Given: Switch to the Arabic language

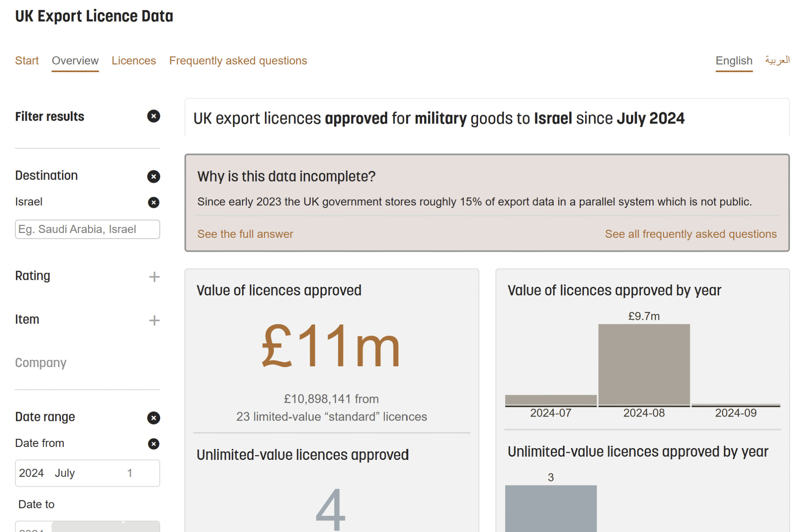Looking at the screenshot, I should point(777,60).
